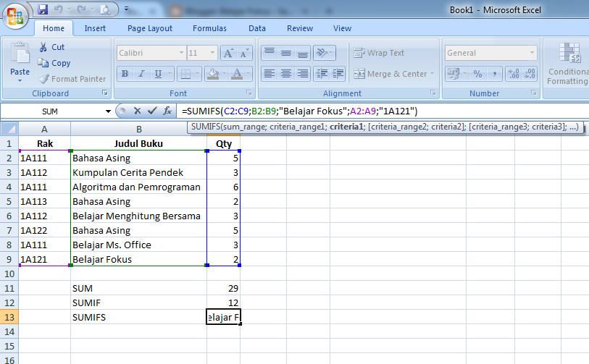This screenshot has width=589, height=364.
Task: Switch to the Data ribbon tab
Action: click(257, 28)
